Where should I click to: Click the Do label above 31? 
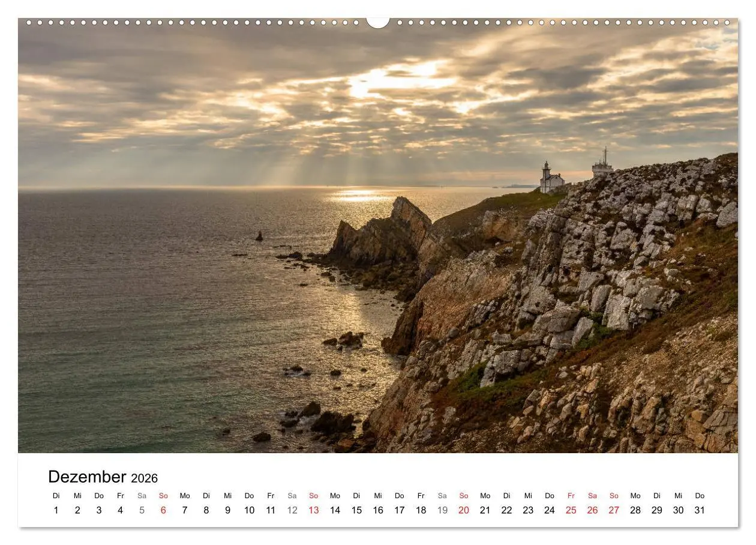pos(700,496)
